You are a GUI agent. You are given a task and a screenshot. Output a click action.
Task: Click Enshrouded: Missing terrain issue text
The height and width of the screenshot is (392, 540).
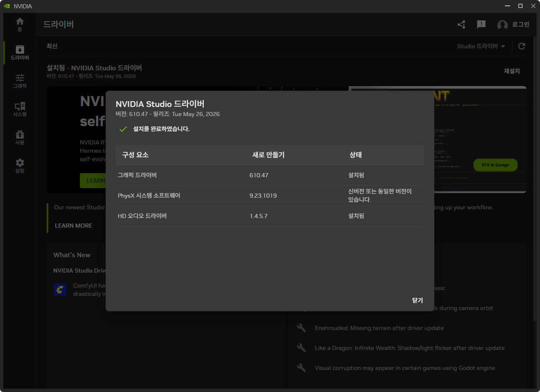379,328
